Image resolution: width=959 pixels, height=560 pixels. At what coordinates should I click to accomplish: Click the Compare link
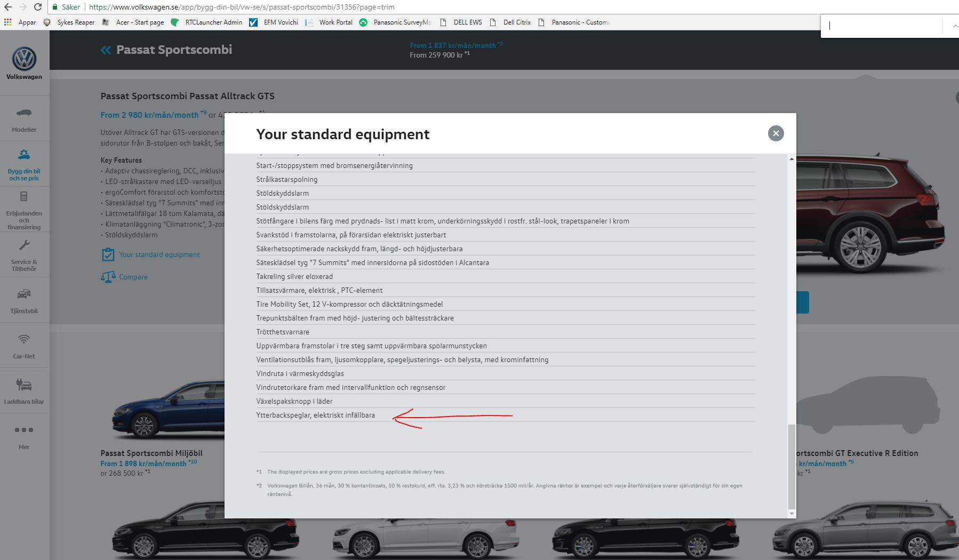133,277
